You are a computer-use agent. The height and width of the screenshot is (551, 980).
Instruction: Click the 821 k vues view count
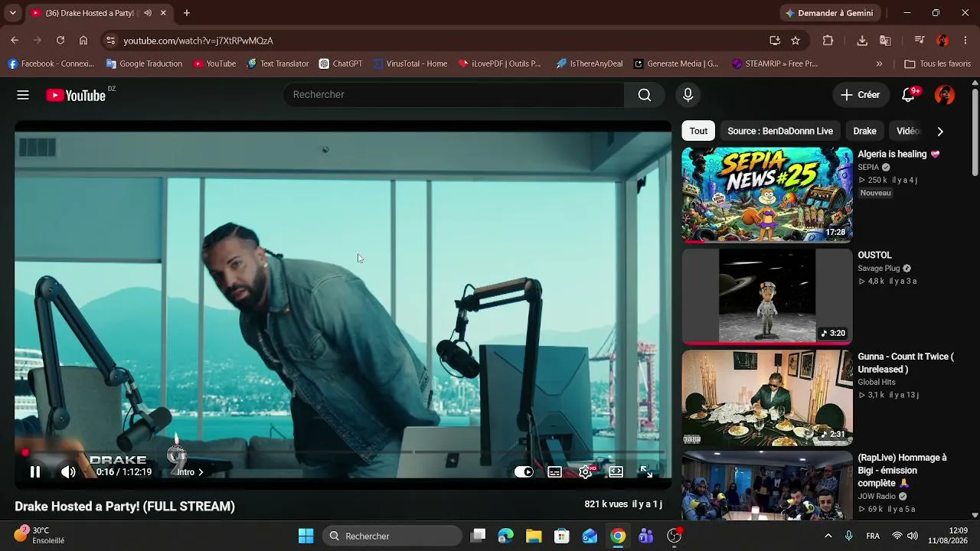point(606,504)
